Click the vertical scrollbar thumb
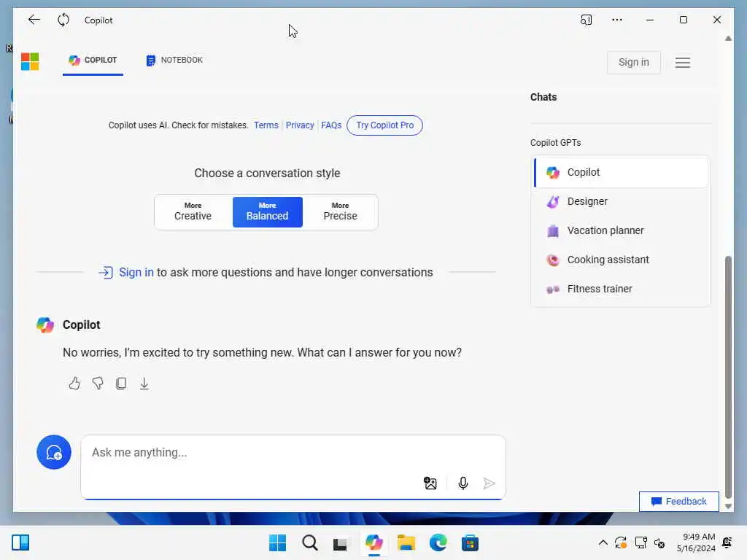This screenshot has height=560, width=747. 728,377
